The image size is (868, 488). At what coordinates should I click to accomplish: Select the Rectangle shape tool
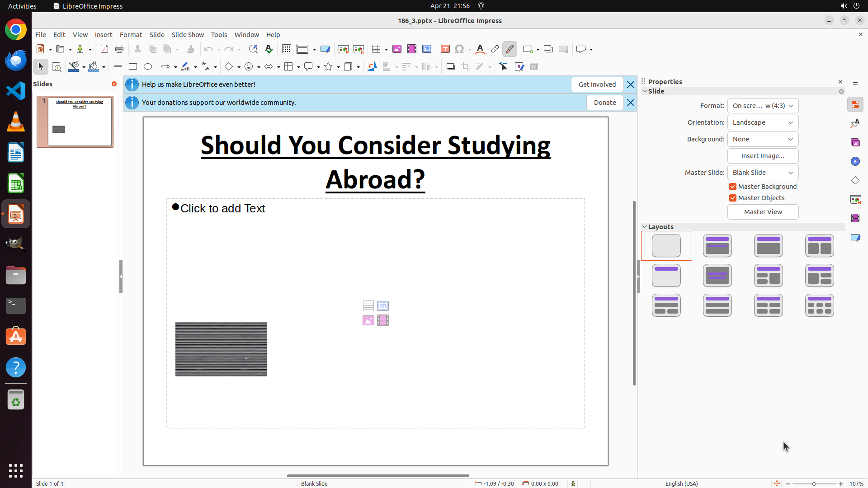[x=133, y=67]
